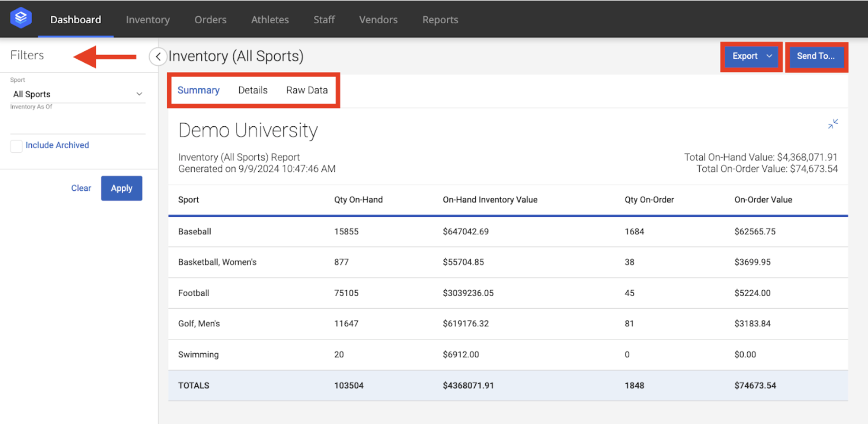Click the Clear filters link
This screenshot has height=424, width=868.
click(x=81, y=188)
